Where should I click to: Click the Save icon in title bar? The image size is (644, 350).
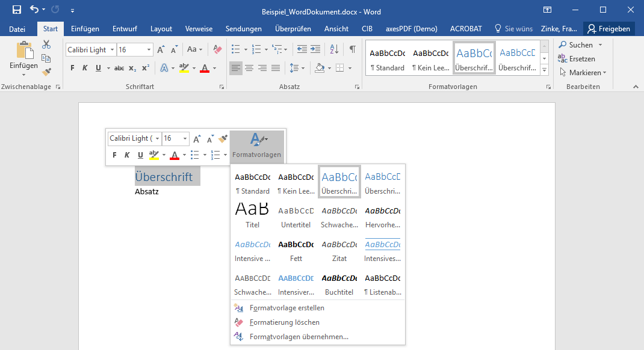(x=17, y=10)
